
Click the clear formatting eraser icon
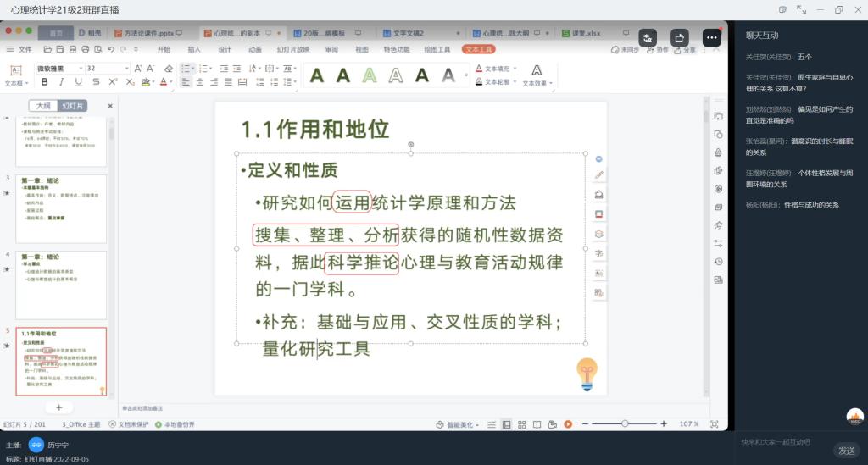coord(168,68)
